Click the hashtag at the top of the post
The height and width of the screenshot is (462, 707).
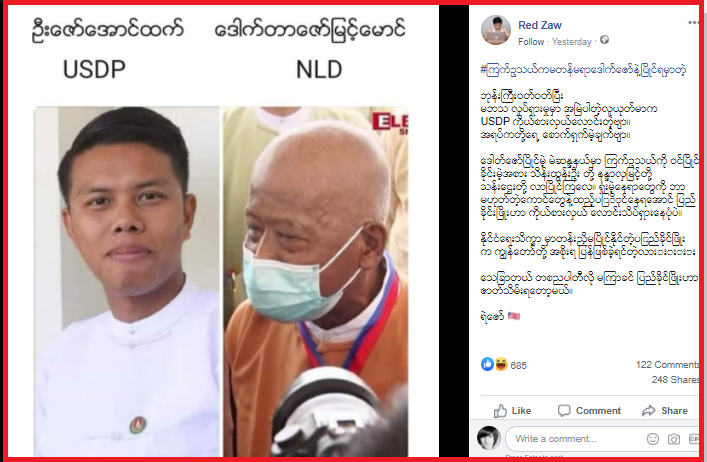(x=583, y=70)
